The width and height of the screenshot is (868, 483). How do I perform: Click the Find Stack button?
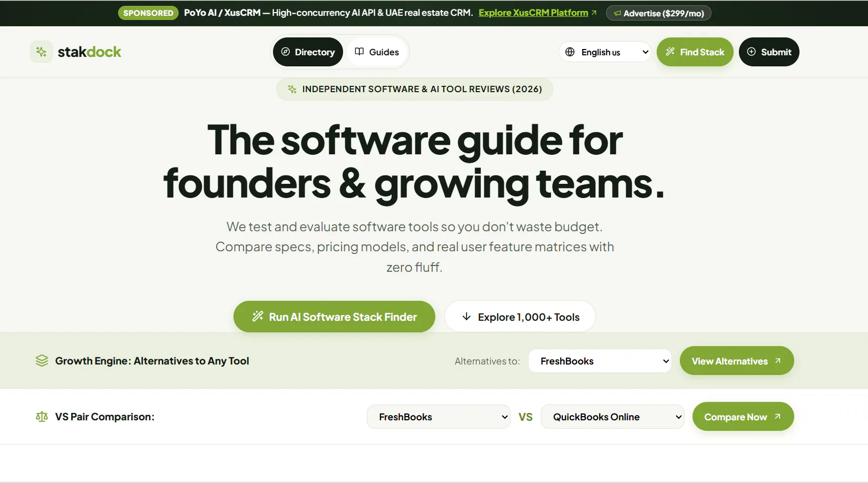(x=695, y=52)
